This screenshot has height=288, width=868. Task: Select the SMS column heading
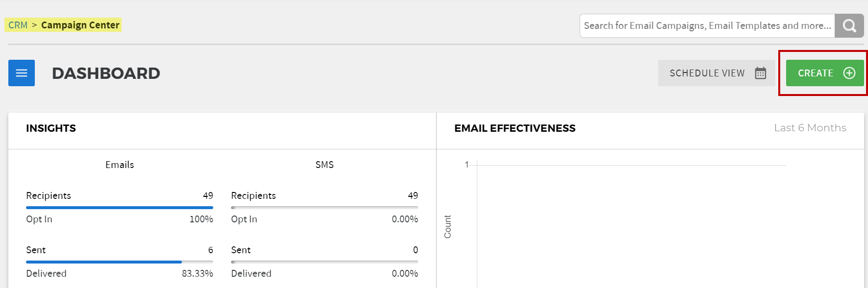tap(325, 165)
